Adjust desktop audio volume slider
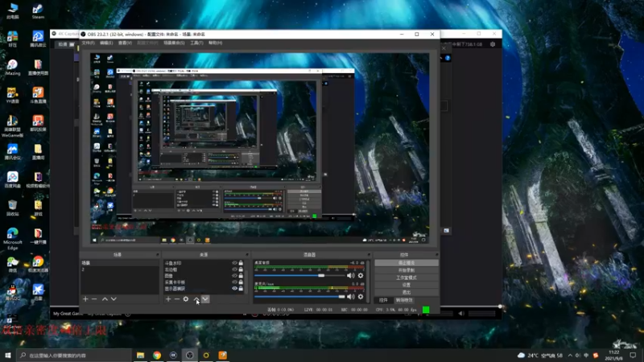Screen dimensions: 644x362 tap(299, 276)
